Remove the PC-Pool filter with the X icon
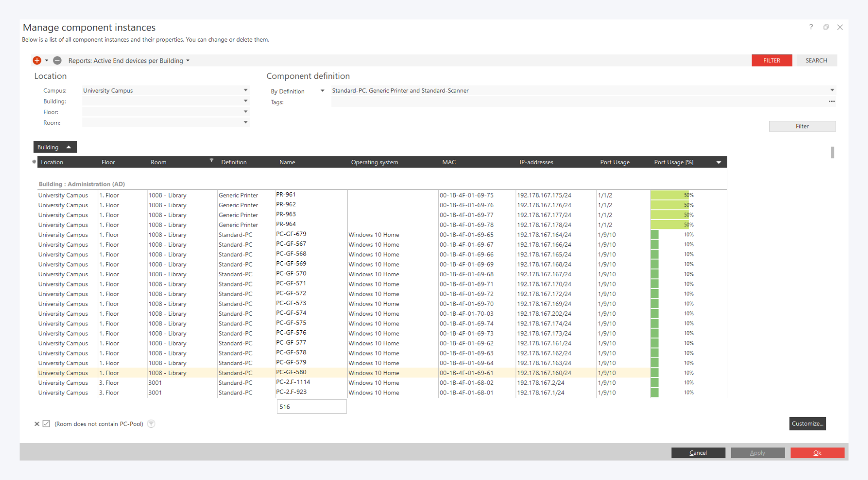Image resolution: width=868 pixels, height=480 pixels. click(37, 424)
